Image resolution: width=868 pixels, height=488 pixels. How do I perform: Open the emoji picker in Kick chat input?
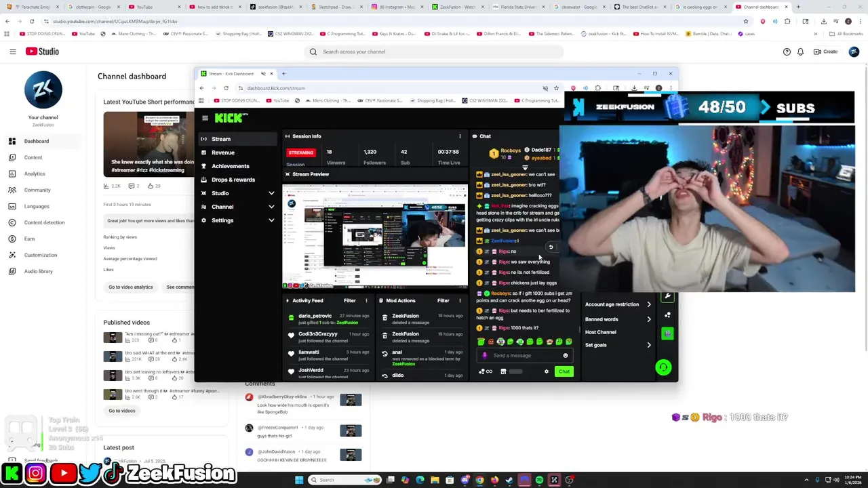tap(566, 355)
